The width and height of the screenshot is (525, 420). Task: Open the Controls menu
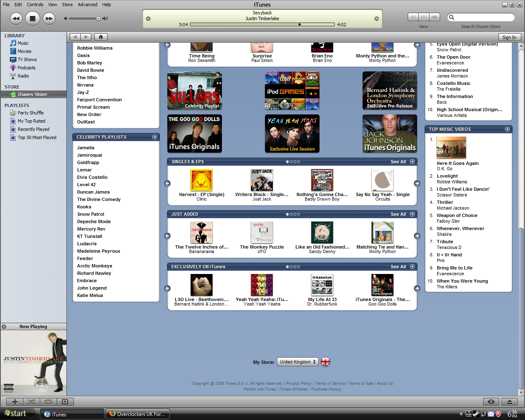click(35, 5)
